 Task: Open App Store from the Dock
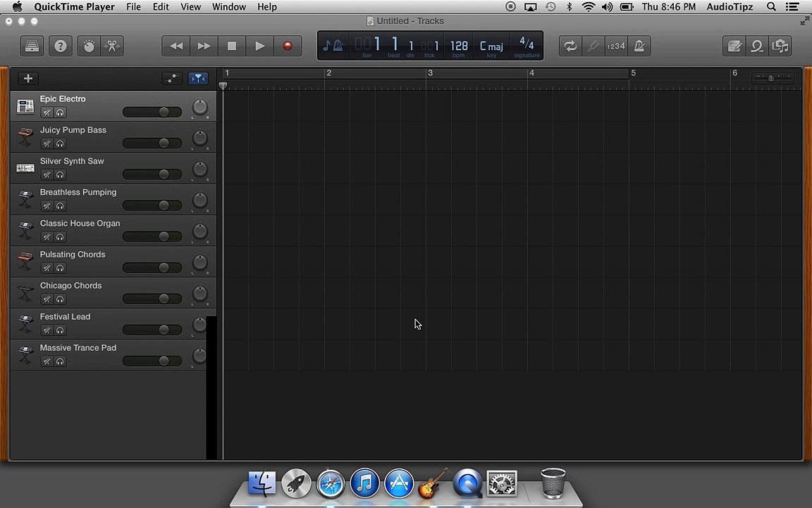(x=399, y=483)
